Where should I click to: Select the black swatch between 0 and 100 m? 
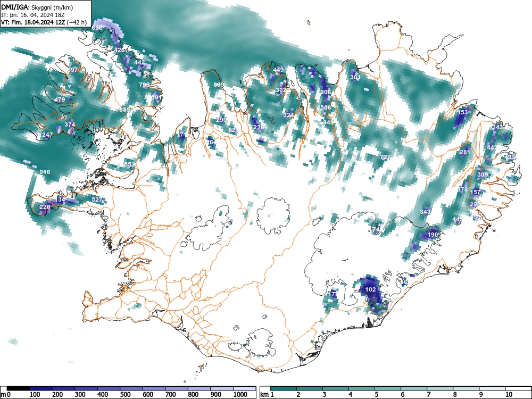coord(18,388)
